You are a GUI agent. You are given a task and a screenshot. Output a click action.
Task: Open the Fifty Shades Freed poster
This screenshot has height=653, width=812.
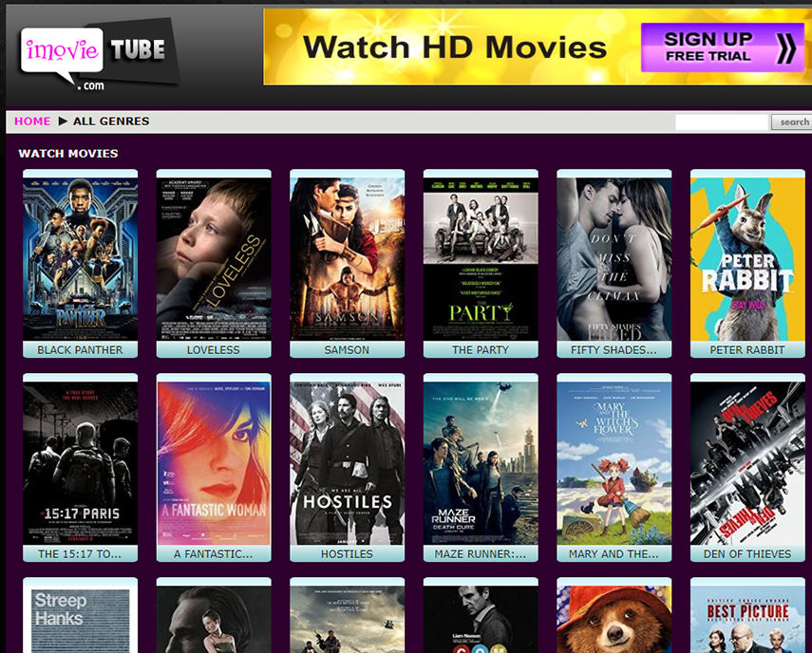click(614, 259)
